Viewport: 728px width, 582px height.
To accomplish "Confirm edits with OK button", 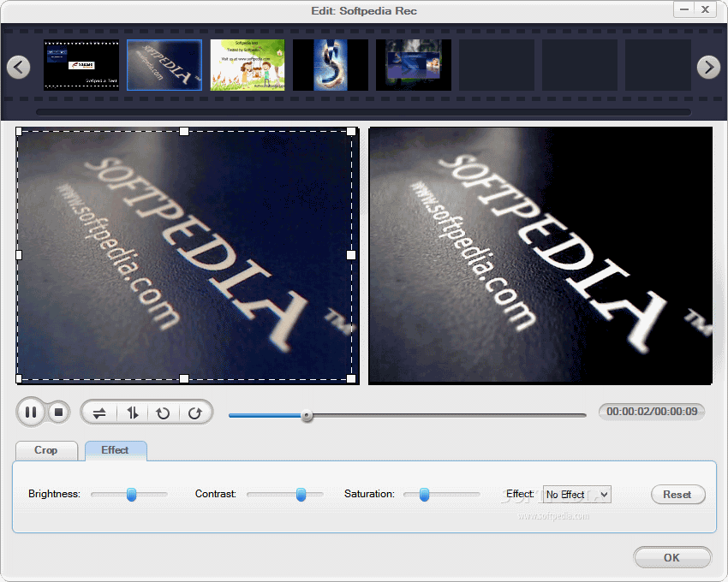I will [x=671, y=557].
